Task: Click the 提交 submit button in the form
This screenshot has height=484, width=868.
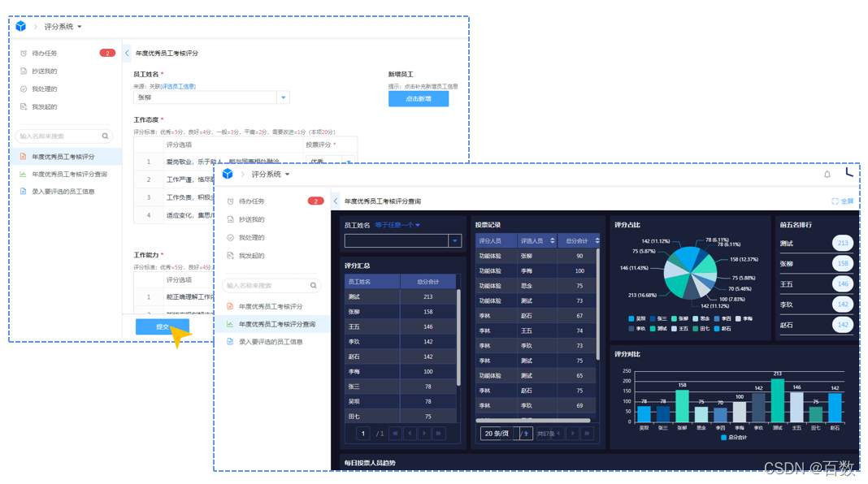Action: 163,327
